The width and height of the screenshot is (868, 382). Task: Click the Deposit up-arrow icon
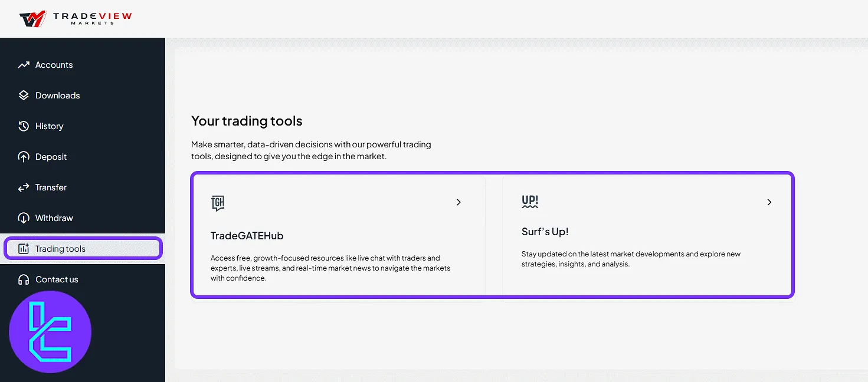click(24, 157)
